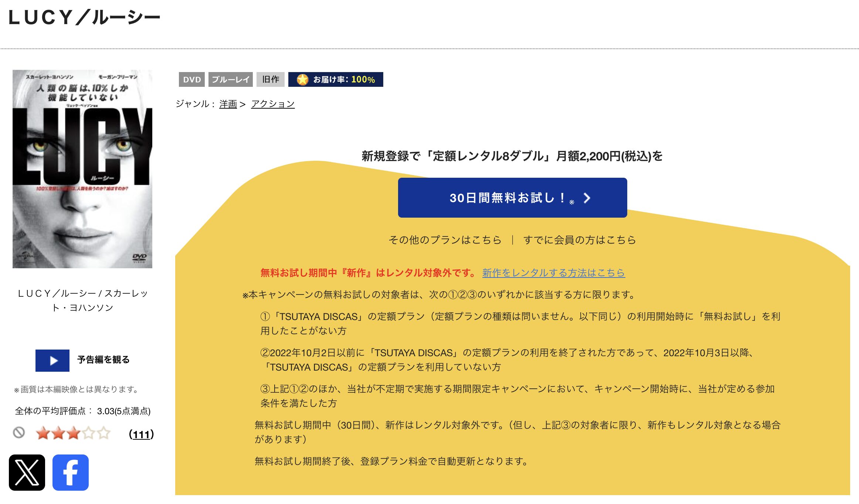Click the 予告編を観る text label
859x504 pixels.
(x=103, y=360)
